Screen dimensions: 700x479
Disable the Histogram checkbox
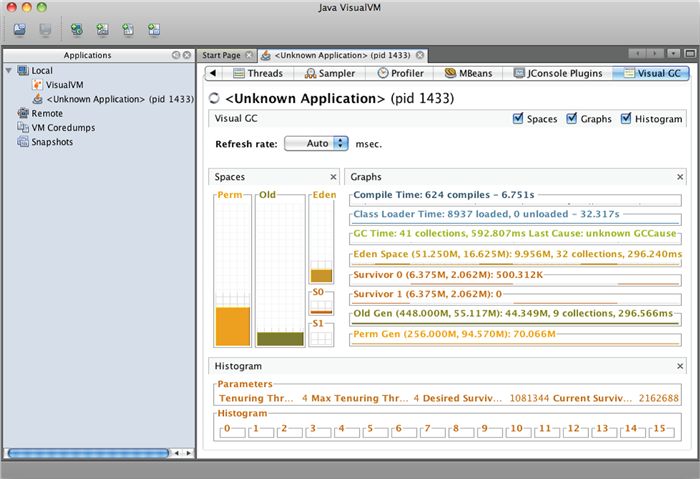pos(626,119)
